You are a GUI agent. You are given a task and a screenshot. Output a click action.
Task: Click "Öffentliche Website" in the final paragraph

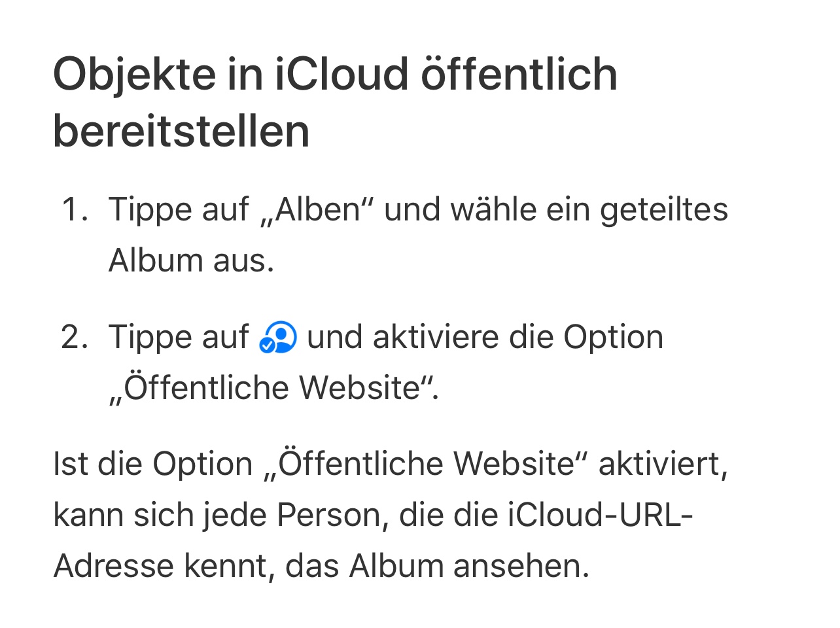(427, 464)
